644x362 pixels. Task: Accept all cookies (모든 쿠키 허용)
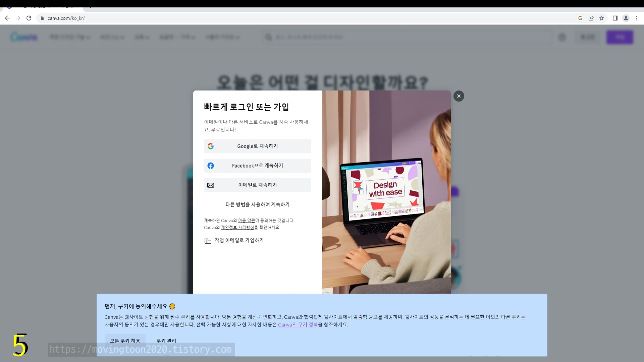(125, 341)
